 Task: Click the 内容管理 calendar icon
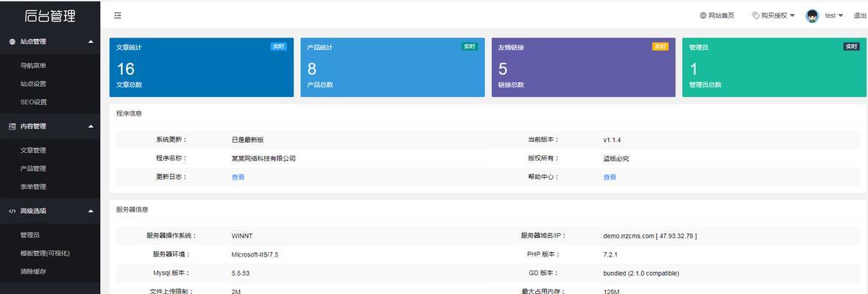point(13,126)
